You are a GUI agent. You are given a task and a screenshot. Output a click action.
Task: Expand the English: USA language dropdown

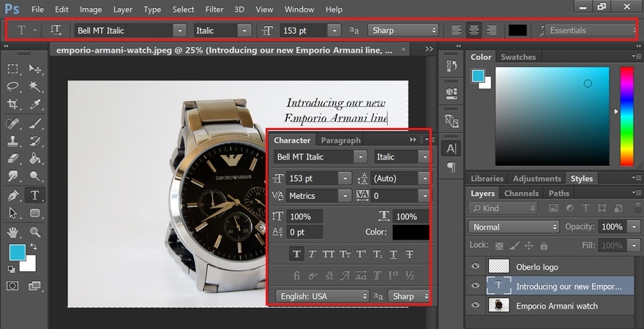point(322,296)
